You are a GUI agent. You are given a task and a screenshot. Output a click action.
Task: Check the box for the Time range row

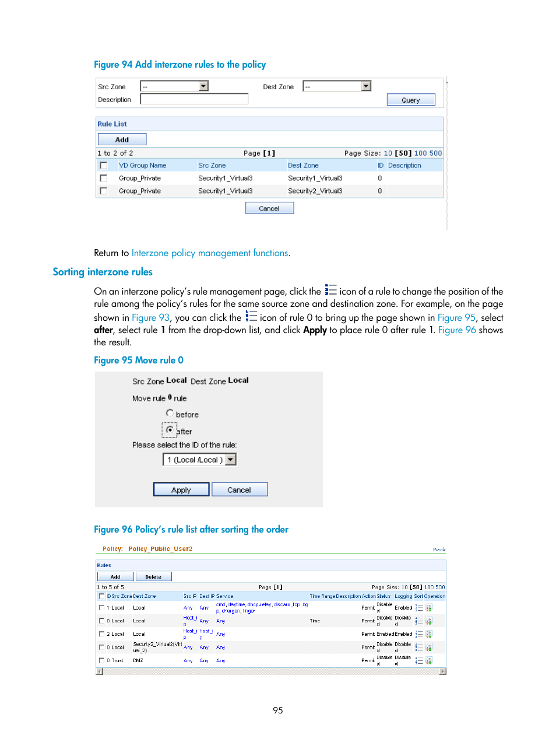click(x=101, y=621)
